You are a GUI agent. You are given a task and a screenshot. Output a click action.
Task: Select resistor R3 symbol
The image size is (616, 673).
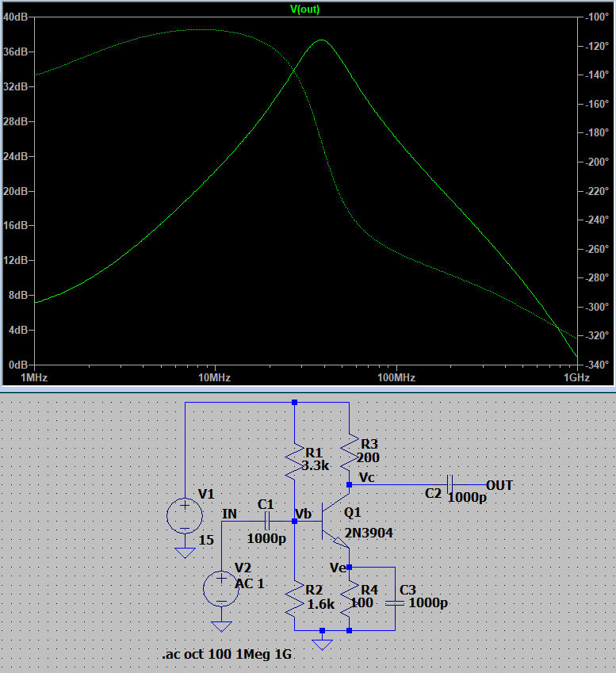(x=349, y=453)
